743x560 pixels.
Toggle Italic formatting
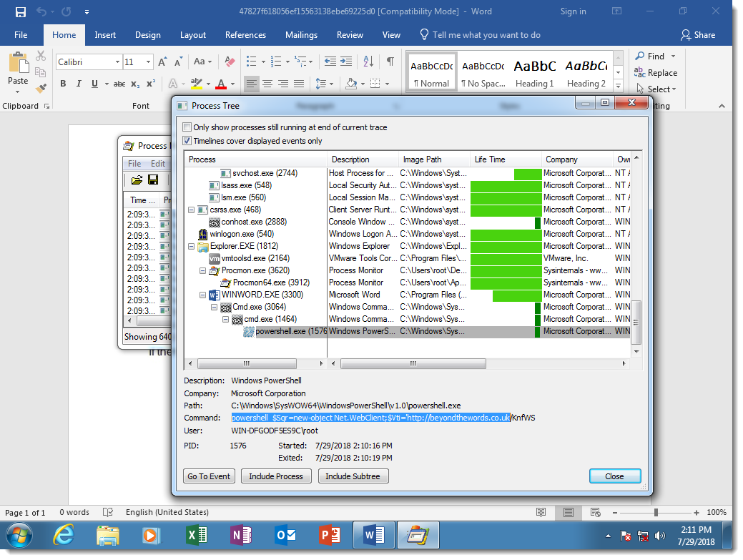coord(79,84)
